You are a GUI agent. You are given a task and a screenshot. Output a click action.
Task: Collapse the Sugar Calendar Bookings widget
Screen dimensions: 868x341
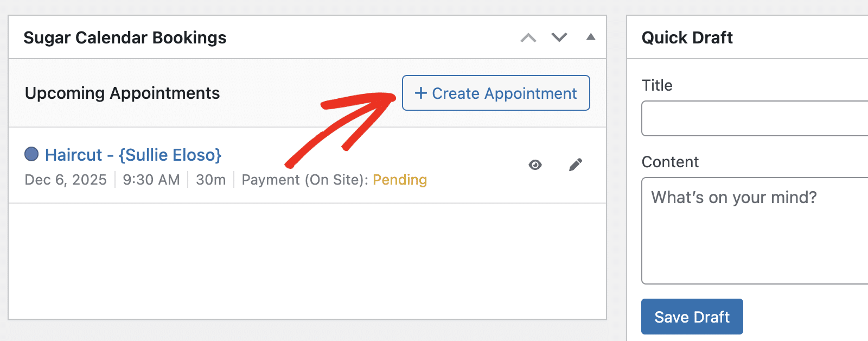[x=591, y=37]
